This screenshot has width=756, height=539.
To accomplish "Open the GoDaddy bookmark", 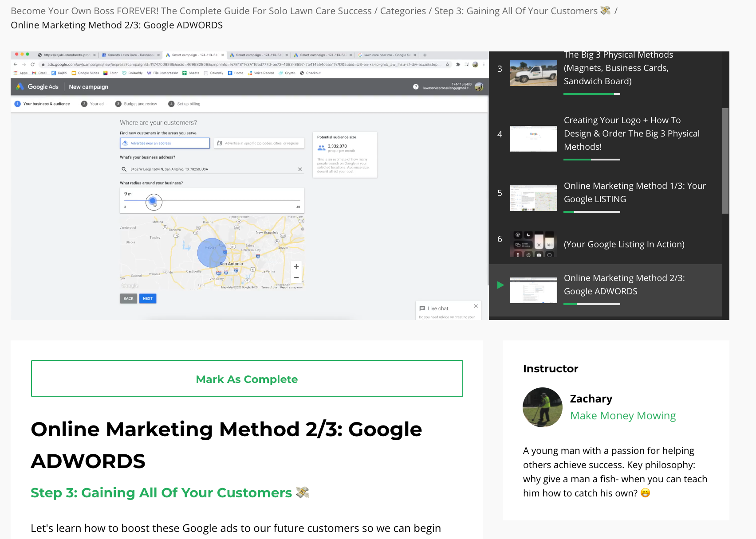I will pos(132,73).
